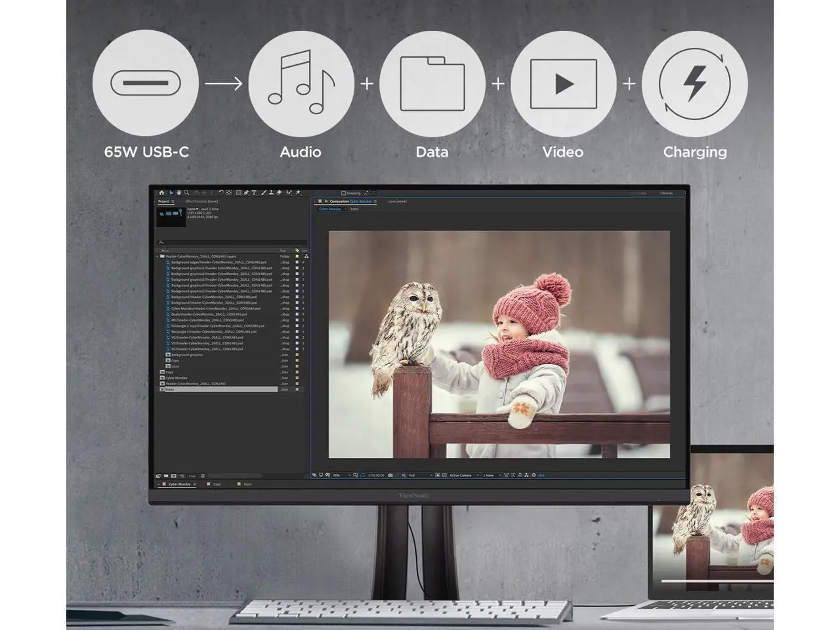
Task: Switch to the Effect Controls tab
Action: tap(201, 201)
